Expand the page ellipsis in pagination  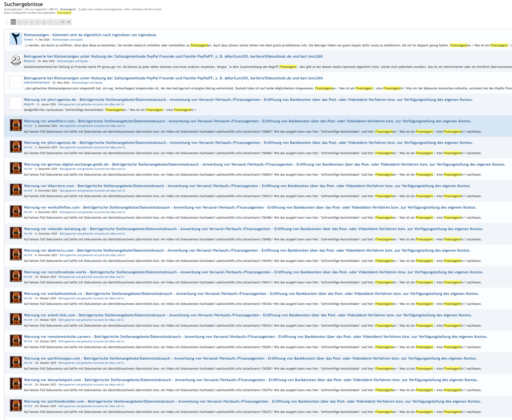coord(56,22)
